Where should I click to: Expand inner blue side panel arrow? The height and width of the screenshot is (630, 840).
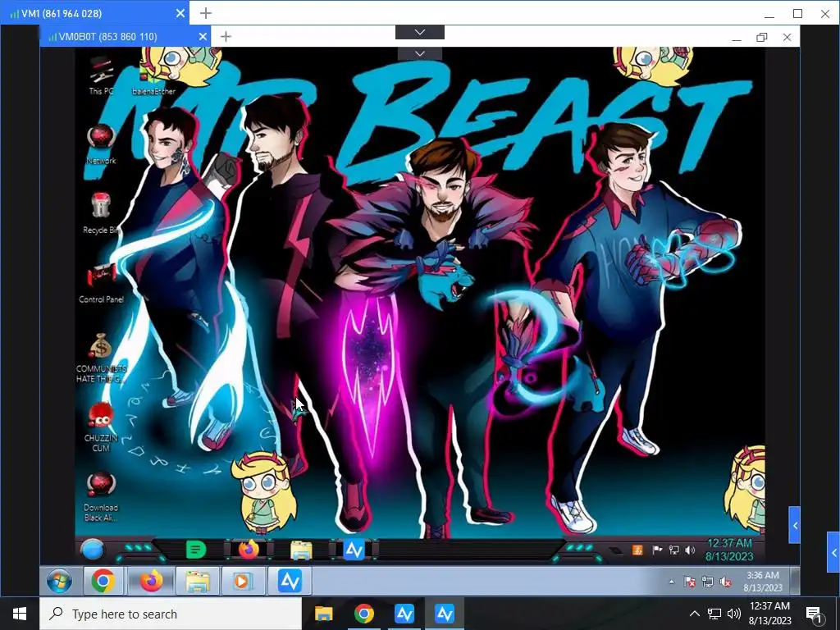click(794, 526)
